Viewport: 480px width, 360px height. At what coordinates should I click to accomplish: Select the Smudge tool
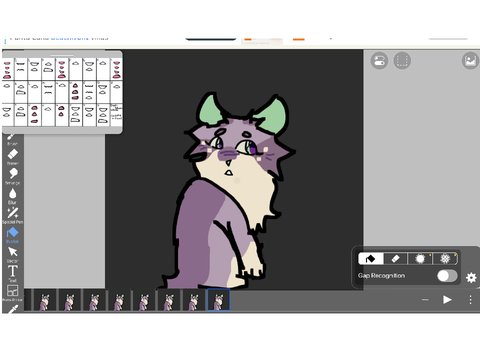(x=13, y=176)
